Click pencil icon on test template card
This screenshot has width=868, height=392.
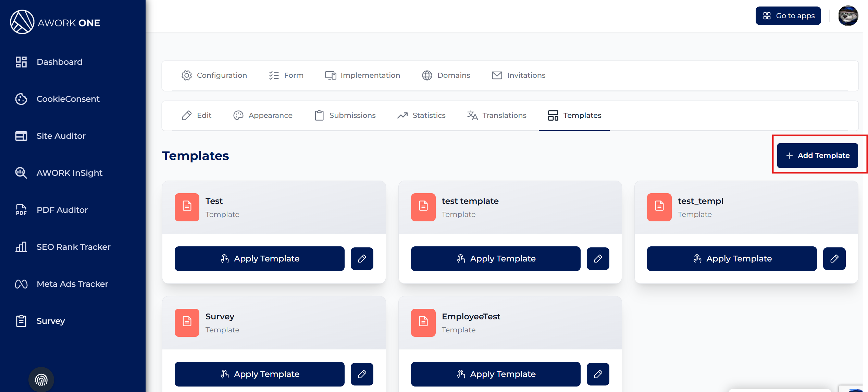click(598, 259)
